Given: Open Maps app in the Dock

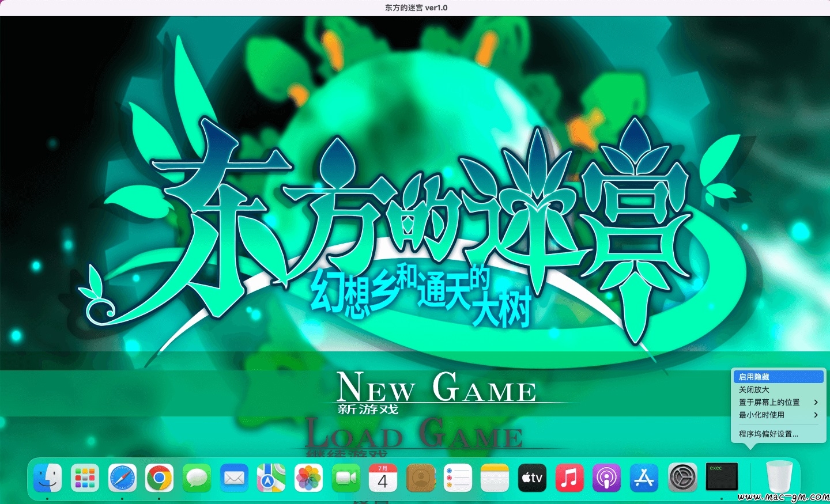Looking at the screenshot, I should [271, 478].
